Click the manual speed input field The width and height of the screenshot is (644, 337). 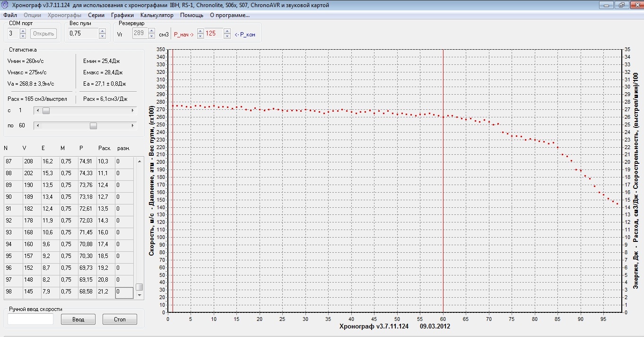(x=31, y=319)
